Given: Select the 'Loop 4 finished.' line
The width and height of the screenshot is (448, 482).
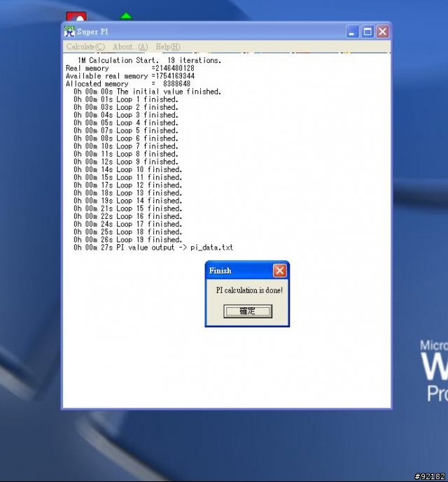Looking at the screenshot, I should click(126, 122).
